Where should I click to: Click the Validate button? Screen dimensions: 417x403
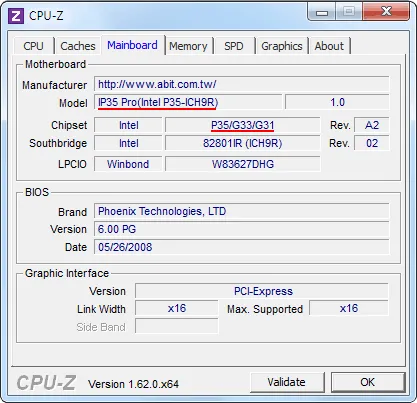coord(287,382)
